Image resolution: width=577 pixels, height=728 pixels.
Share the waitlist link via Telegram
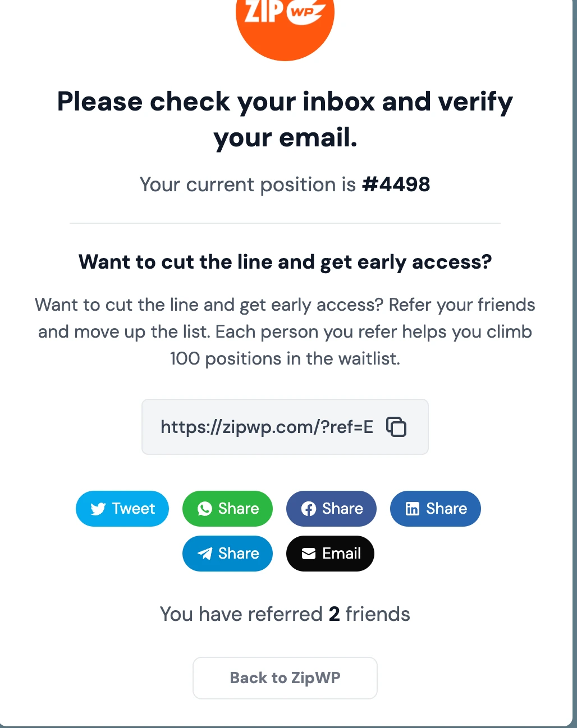[227, 554]
